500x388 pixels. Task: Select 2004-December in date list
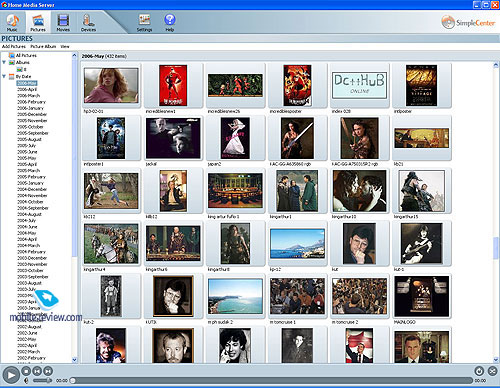(x=32, y=189)
